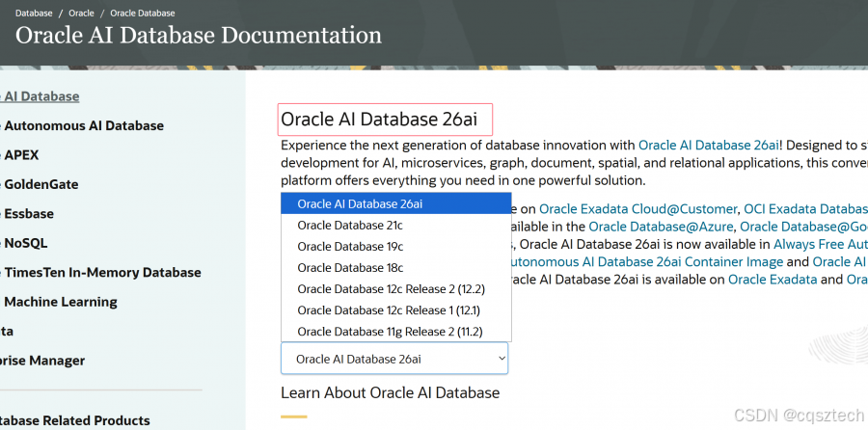Open the GoldenGate sidebar entry
This screenshot has height=430, width=868.
tap(40, 184)
